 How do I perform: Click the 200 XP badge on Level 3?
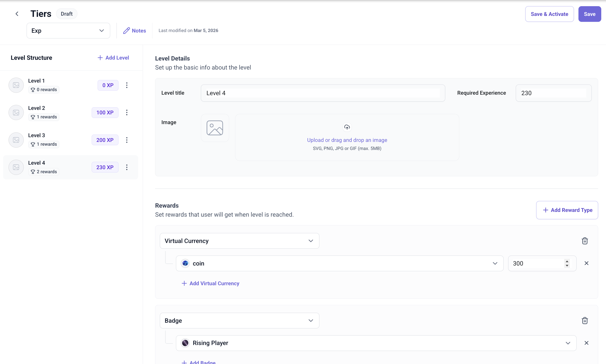click(x=105, y=140)
